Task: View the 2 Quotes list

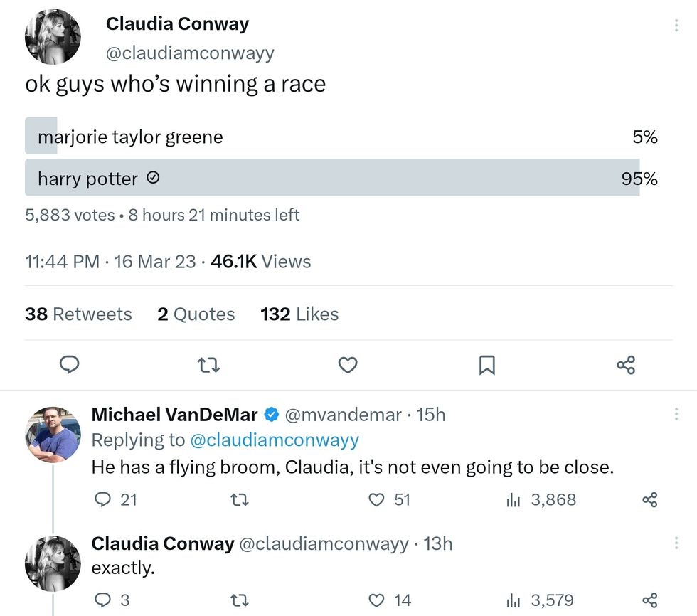Action: coord(196,314)
